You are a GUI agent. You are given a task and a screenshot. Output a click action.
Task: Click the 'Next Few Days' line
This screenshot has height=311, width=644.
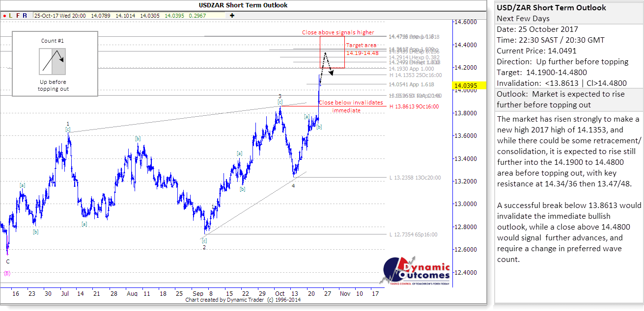[x=523, y=19]
